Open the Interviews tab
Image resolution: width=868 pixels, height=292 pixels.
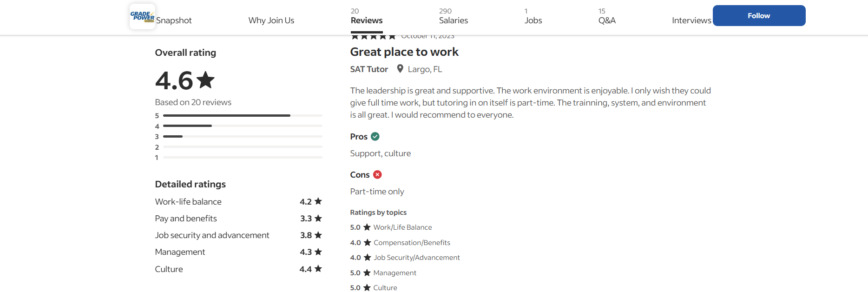click(x=691, y=20)
